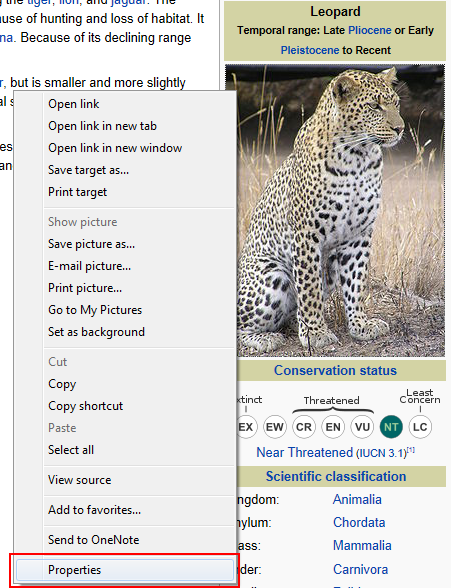Select Open link in new tab
451x588 pixels.
(102, 126)
